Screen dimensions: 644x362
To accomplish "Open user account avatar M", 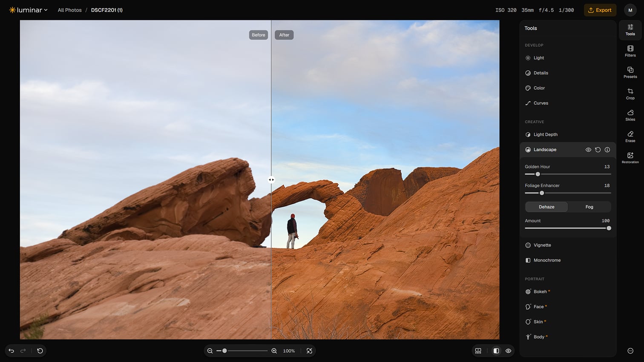I will point(630,10).
